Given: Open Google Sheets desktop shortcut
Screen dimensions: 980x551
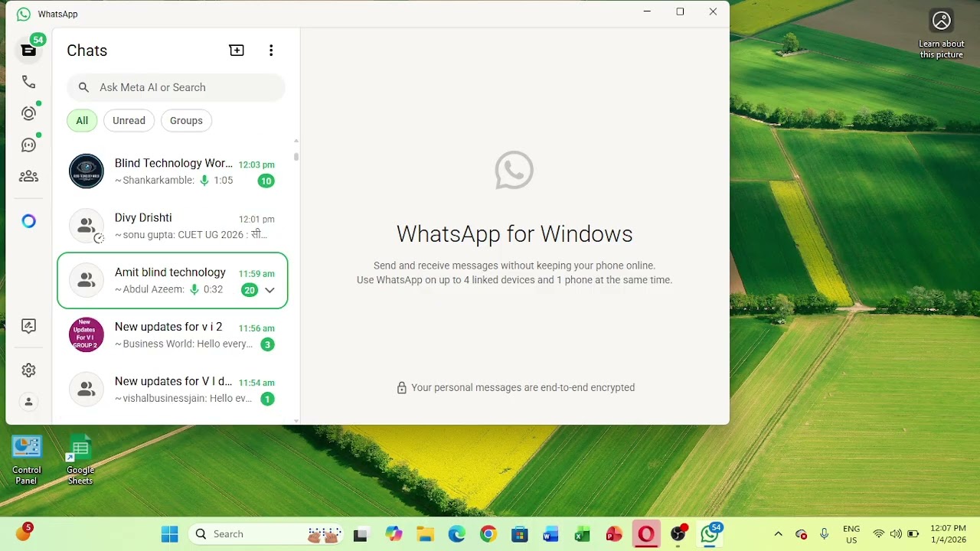Looking at the screenshot, I should tap(80, 459).
